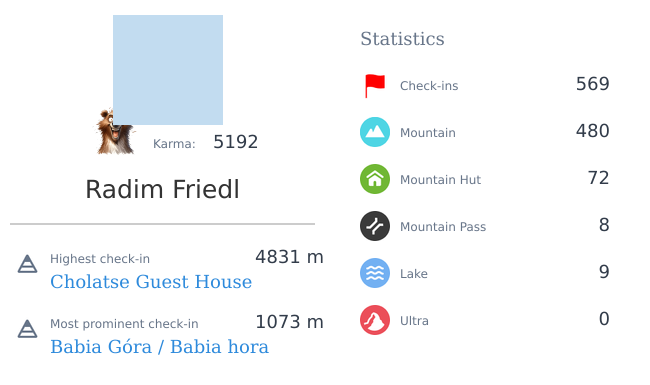Open the Cholatse Guest House link
The width and height of the screenshot is (650, 385).
pos(151,282)
